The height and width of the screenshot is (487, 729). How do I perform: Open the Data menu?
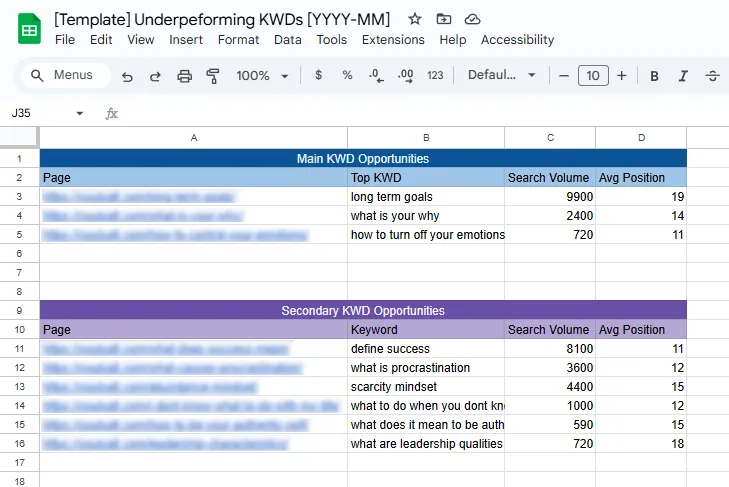[288, 40]
